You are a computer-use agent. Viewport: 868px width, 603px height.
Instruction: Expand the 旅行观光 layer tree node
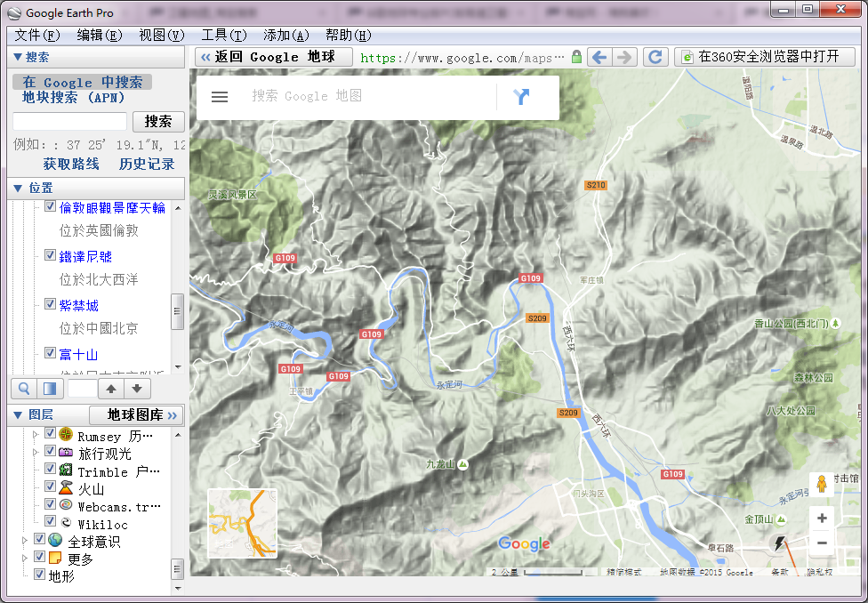pos(36,453)
